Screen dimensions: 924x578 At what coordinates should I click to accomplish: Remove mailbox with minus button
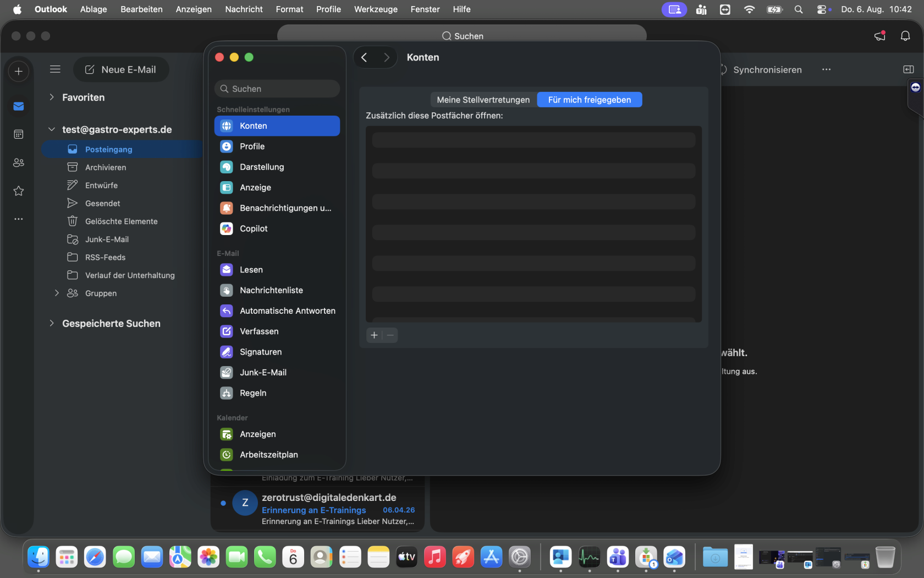click(x=390, y=335)
